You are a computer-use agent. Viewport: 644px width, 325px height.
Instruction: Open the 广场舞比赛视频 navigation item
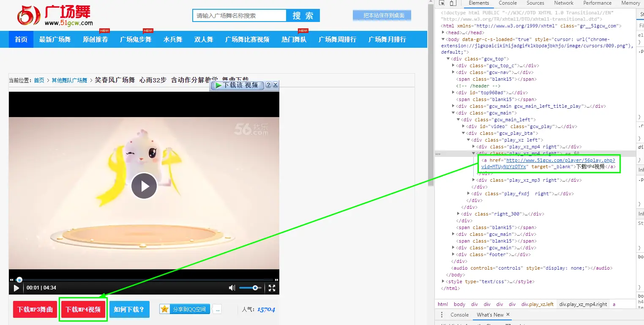[247, 39]
